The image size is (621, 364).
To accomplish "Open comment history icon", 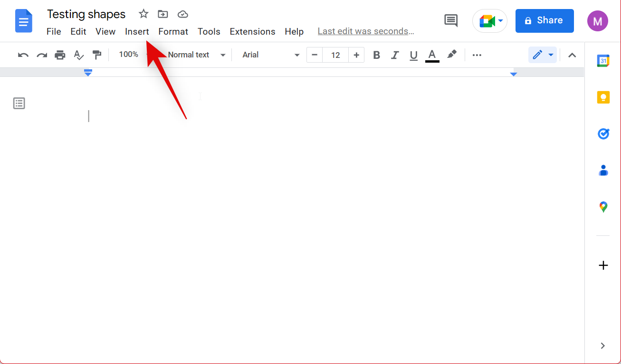I will click(x=451, y=20).
